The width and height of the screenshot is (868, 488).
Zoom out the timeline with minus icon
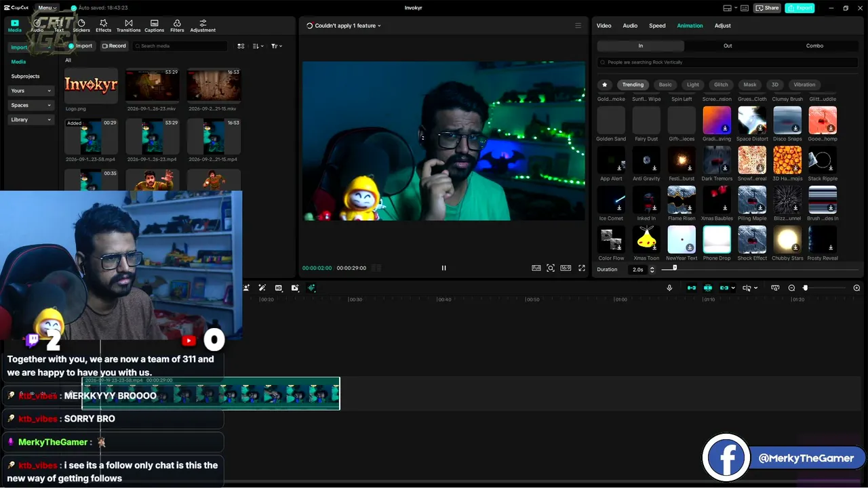tap(791, 288)
